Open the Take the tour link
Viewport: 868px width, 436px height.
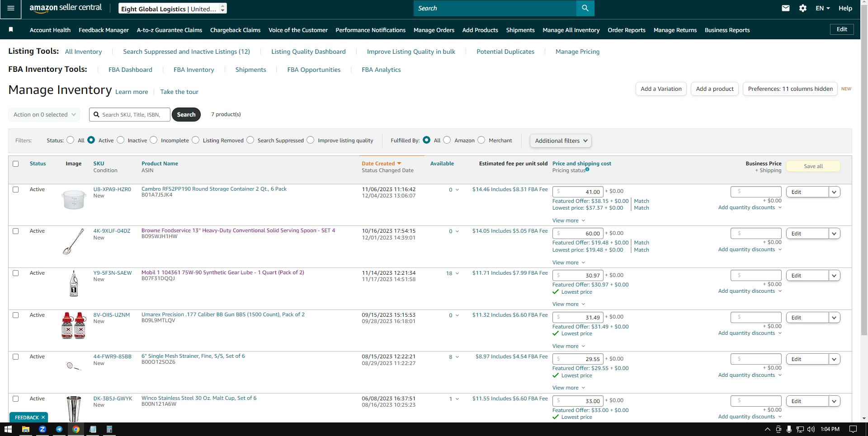179,92
